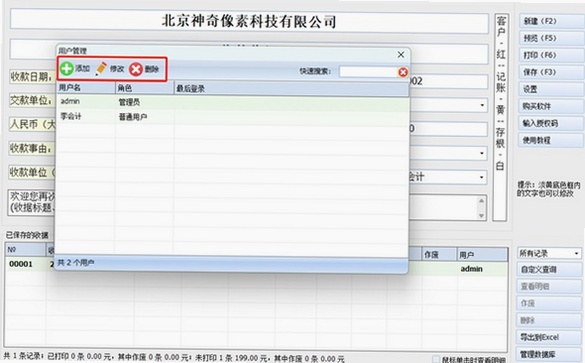Click the 自定义查询 button
Image resolution: width=585 pixels, height=363 pixels.
tap(550, 269)
